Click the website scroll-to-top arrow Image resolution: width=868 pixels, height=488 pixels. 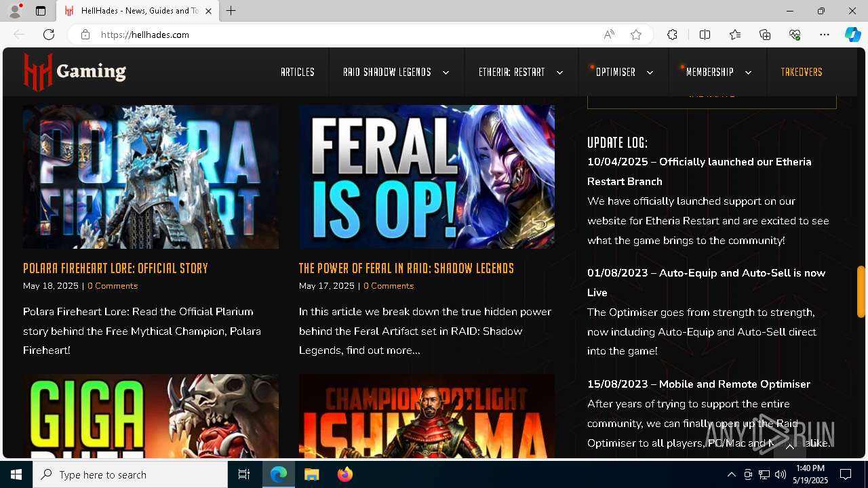click(789, 447)
